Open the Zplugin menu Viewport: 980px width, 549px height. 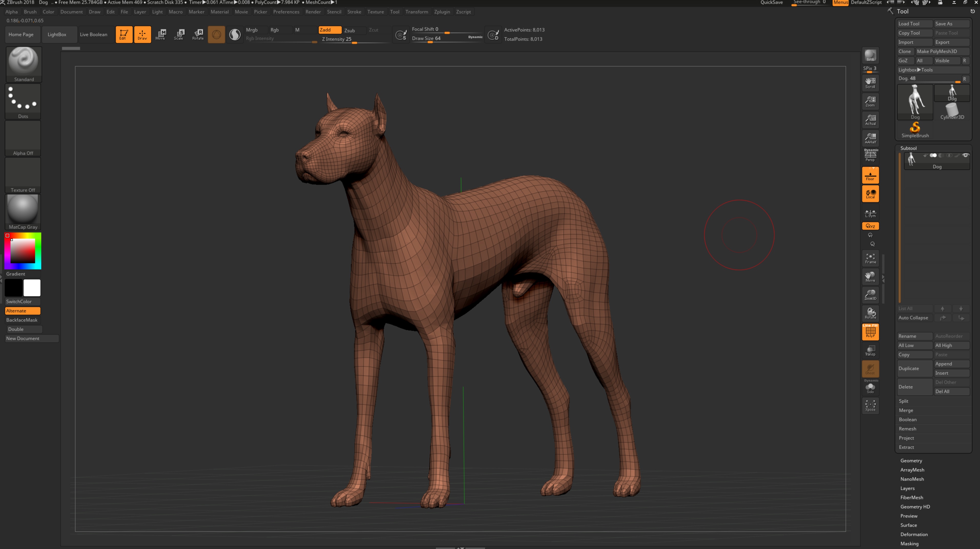(x=442, y=12)
